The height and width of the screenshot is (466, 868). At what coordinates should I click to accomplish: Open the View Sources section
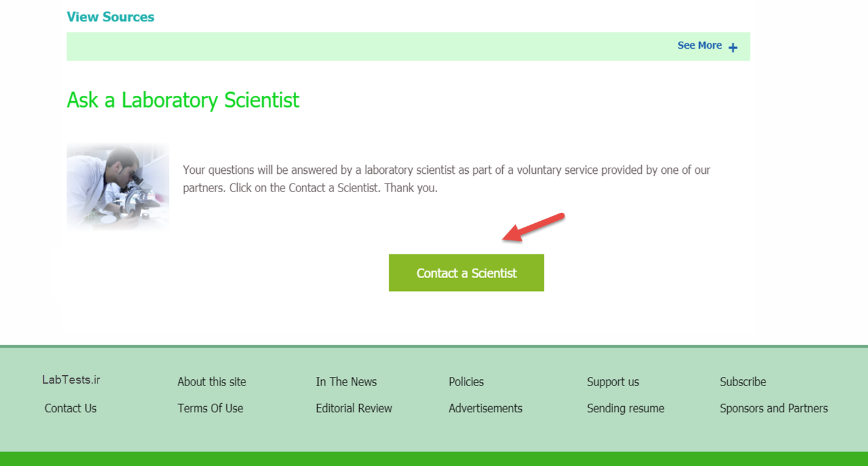pyautogui.click(x=110, y=16)
